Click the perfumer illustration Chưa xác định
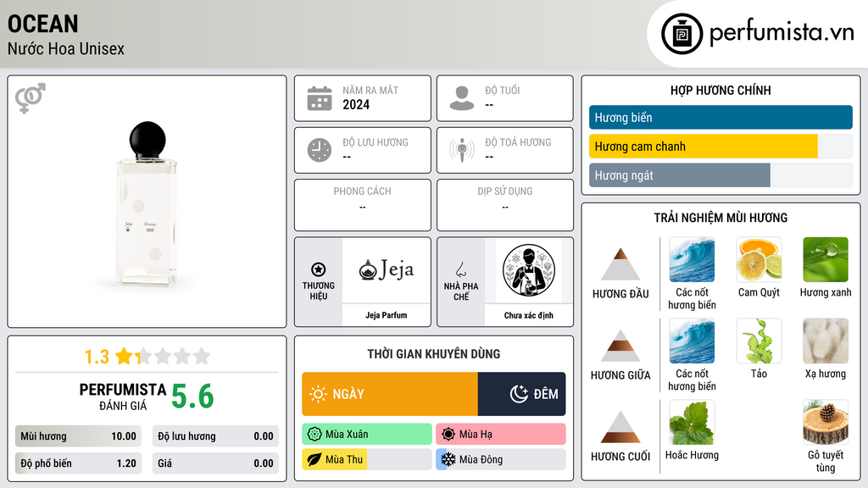 pos(529,270)
